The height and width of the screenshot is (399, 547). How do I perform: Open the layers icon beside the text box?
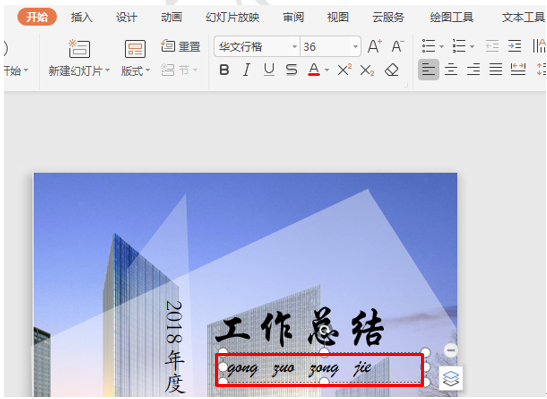pyautogui.click(x=451, y=378)
